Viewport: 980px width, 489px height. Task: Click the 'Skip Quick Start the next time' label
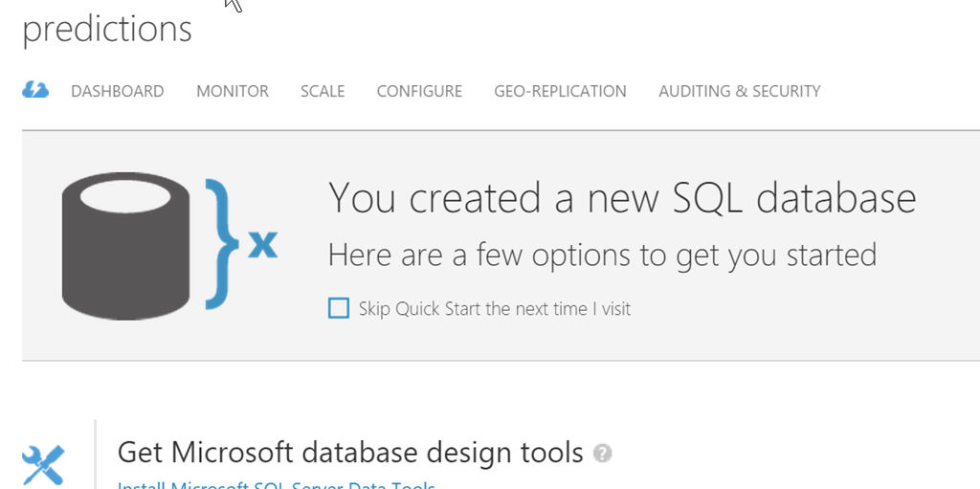(x=494, y=308)
